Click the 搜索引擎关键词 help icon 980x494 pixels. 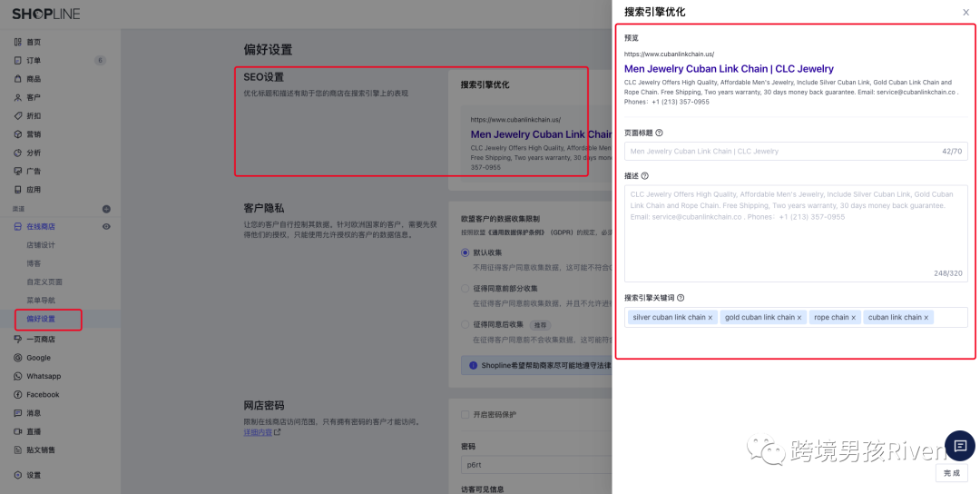(681, 298)
